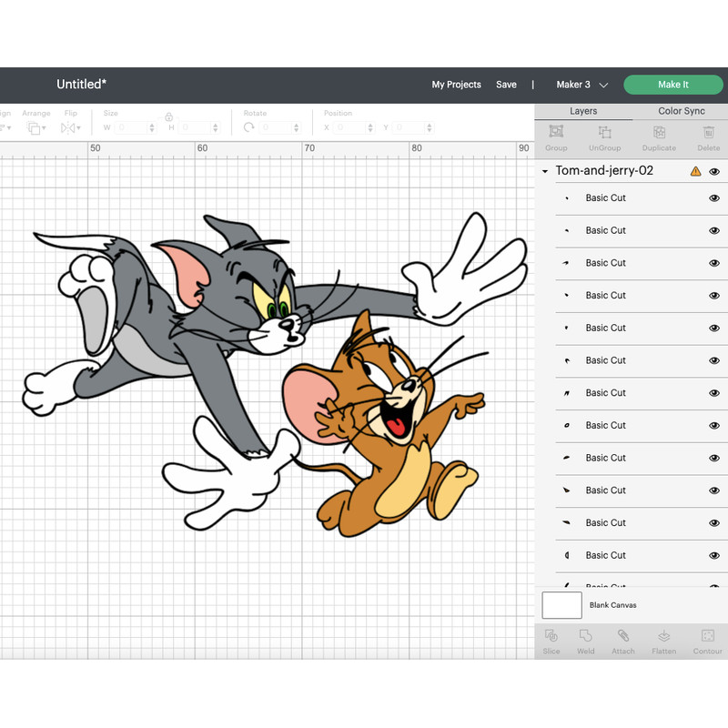Collapse the Tom-and-jerry-02 layer group

point(544,170)
